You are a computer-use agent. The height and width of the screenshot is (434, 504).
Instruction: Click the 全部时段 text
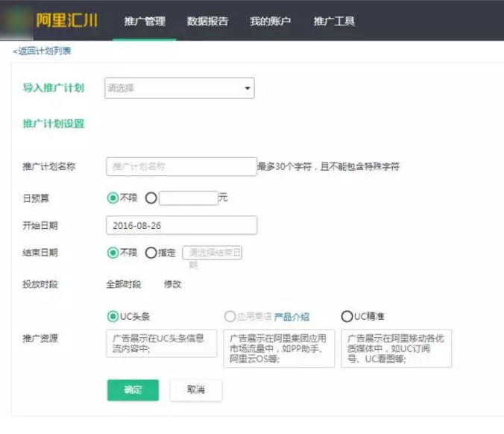[x=124, y=284]
